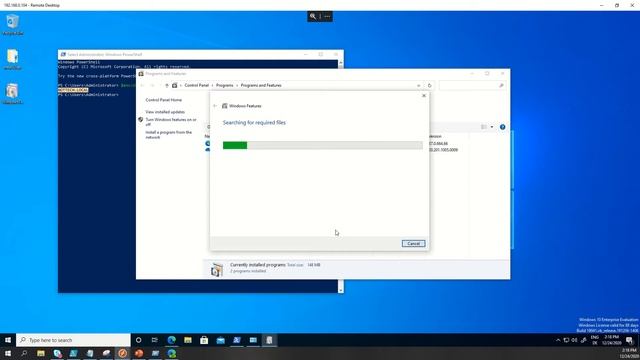This screenshot has height=360, width=640.
Task: Open Microsoft Store on the remote taskbar
Action: 204,340
